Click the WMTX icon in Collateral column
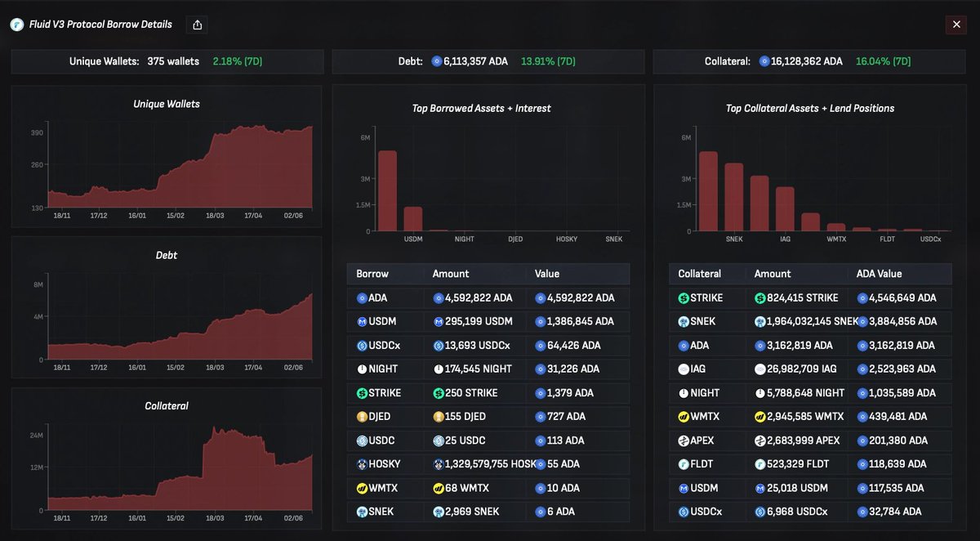The height and width of the screenshot is (541, 980). pos(684,417)
